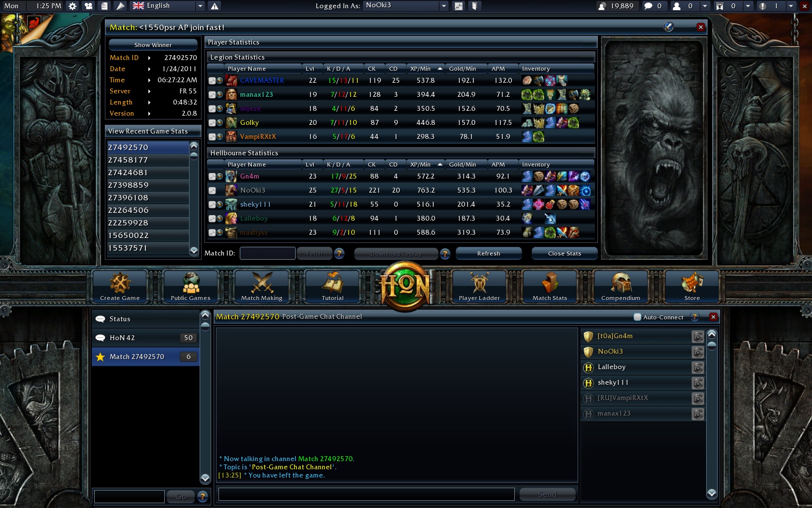The height and width of the screenshot is (508, 812).
Task: Select the Status chat tab
Action: point(145,319)
